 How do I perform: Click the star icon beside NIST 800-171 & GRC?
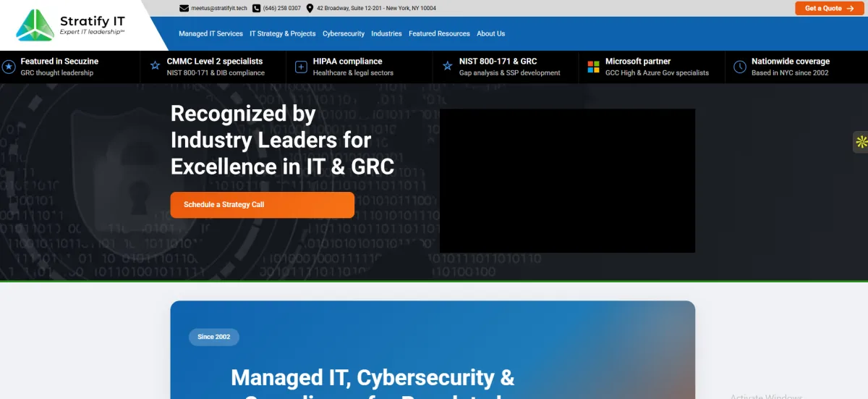pos(447,66)
